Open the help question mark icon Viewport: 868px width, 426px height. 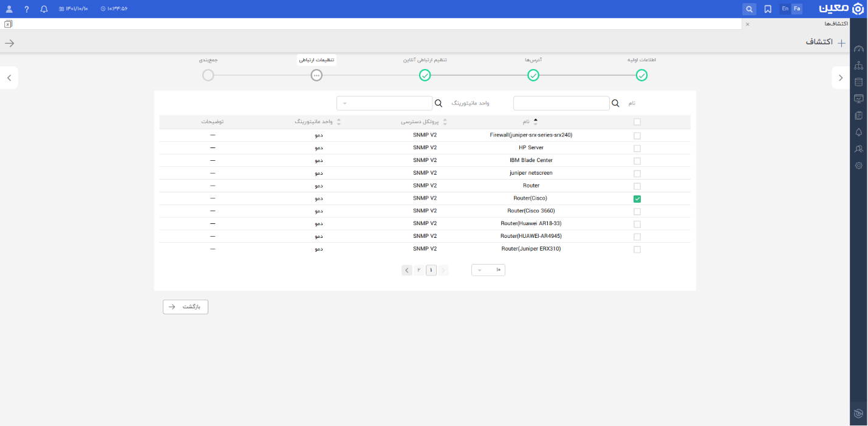pos(27,9)
